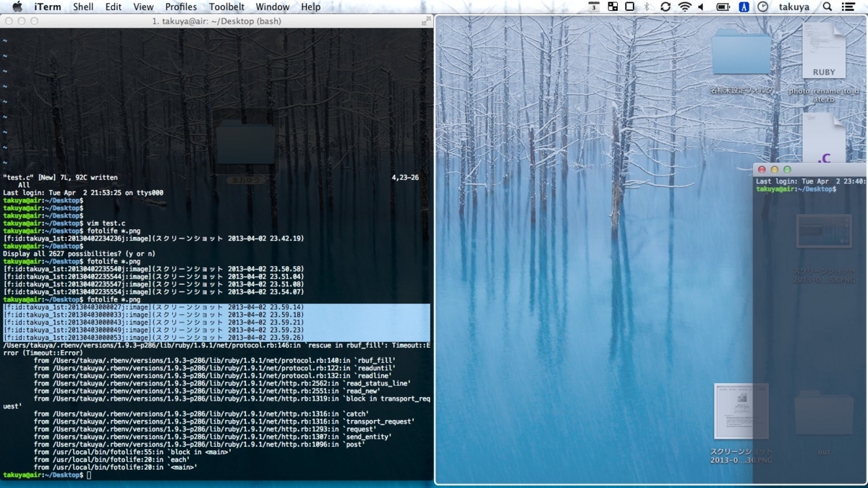Click the '"test.c" [New] 7L, 92C written' line
Viewport: 868px width, 488px height.
tap(60, 177)
